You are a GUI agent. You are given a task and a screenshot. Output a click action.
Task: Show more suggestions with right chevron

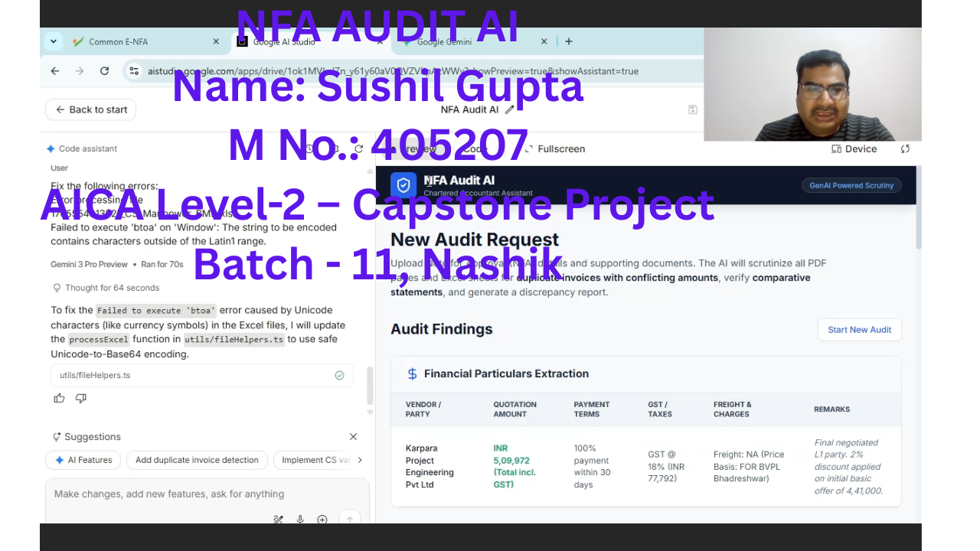360,460
